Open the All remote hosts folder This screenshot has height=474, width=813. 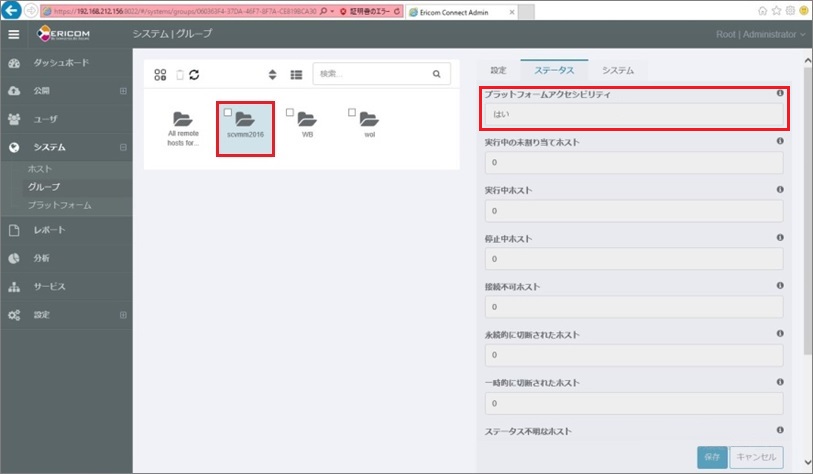coord(183,119)
